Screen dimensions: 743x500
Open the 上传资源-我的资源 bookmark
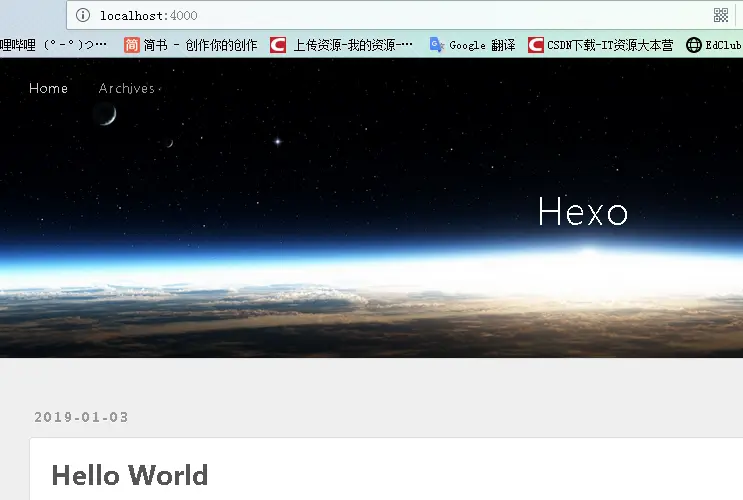pos(341,45)
